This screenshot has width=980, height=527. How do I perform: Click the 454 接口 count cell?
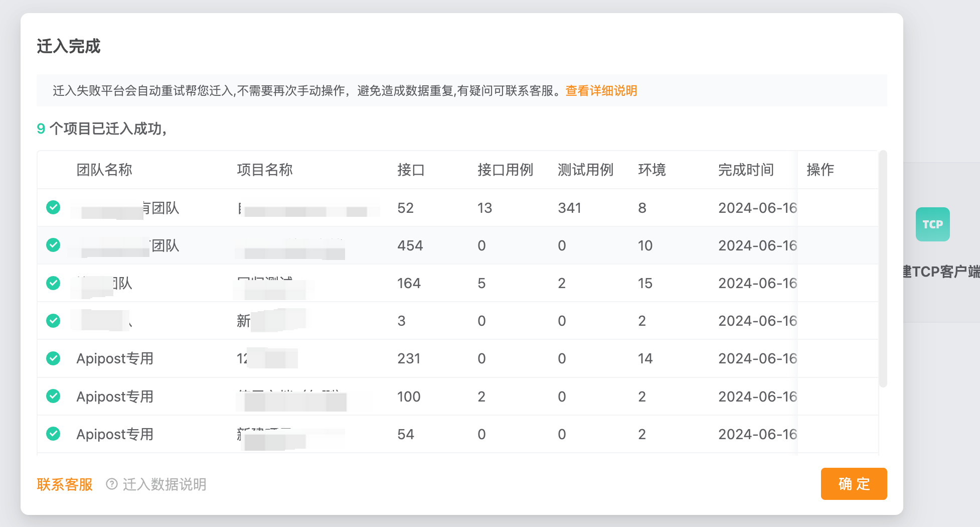click(410, 245)
